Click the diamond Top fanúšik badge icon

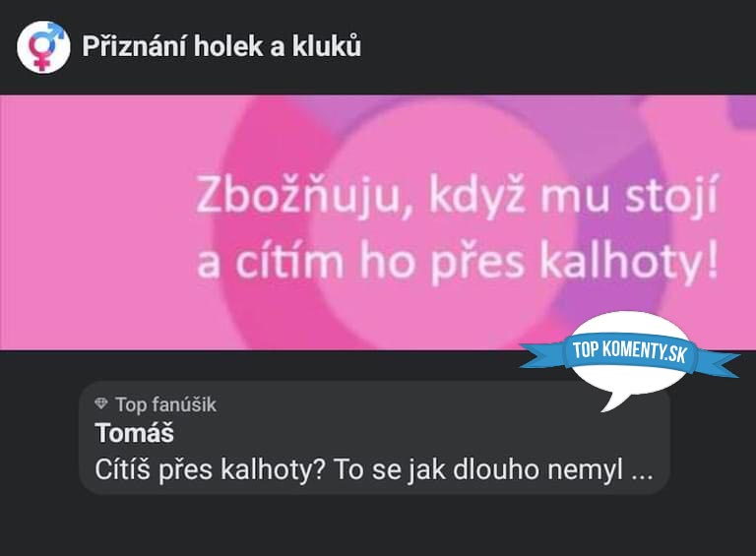[x=100, y=403]
